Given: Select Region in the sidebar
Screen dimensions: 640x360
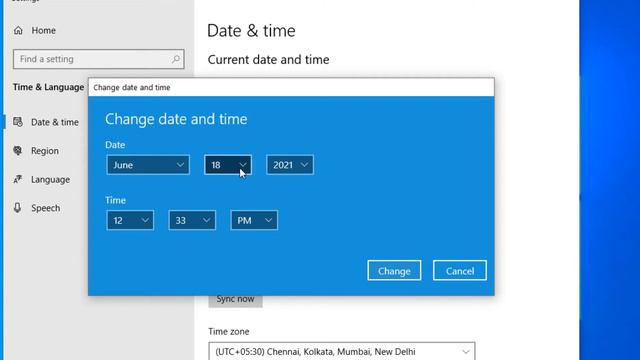Looking at the screenshot, I should (x=45, y=151).
